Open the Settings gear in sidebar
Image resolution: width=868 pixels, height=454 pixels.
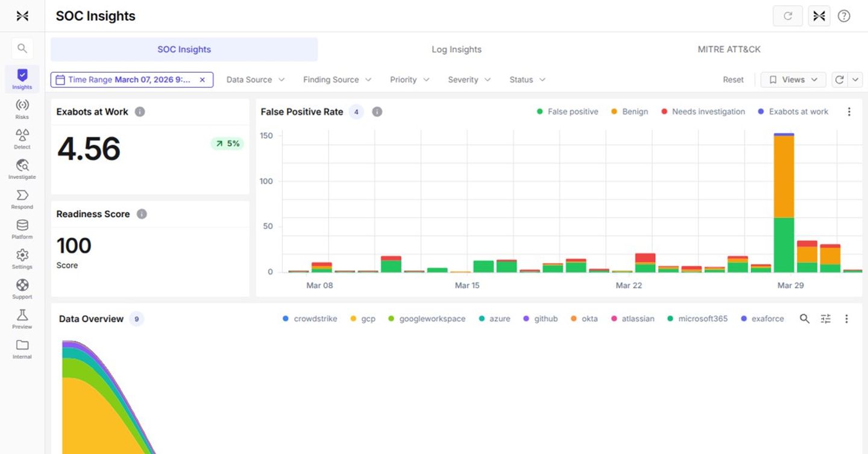tap(22, 258)
